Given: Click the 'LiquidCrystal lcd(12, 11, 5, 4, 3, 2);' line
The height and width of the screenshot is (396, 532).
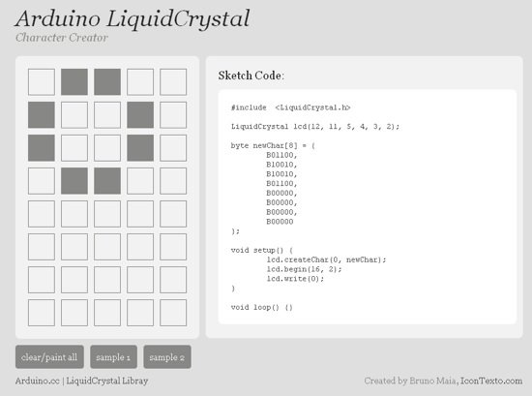Looking at the screenshot, I should 315,127.
